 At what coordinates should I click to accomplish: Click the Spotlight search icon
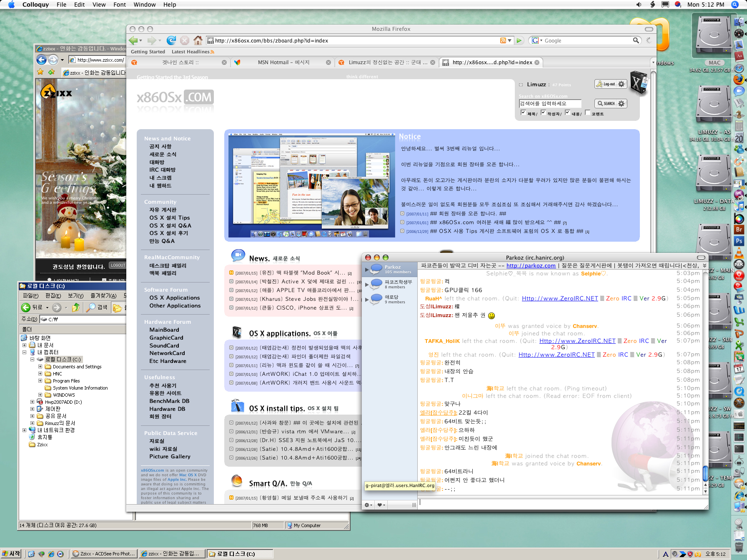(x=735, y=5)
